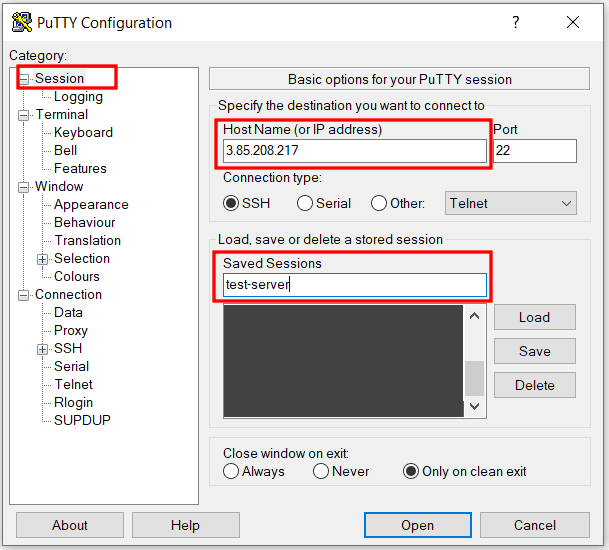Open the Features category

click(80, 168)
